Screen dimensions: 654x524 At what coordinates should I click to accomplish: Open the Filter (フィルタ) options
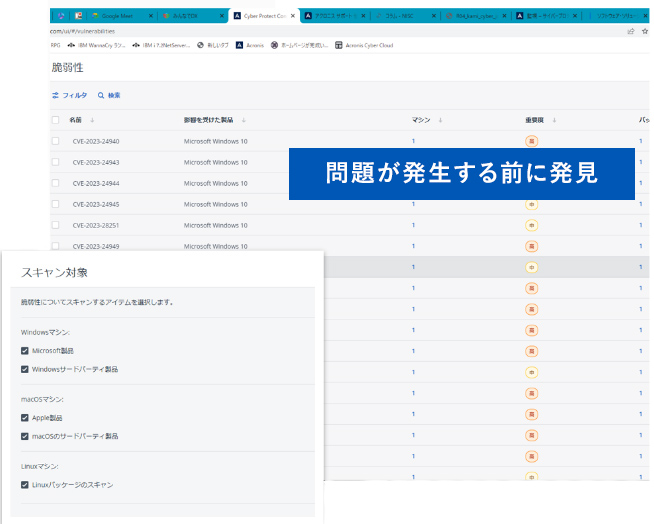click(70, 95)
